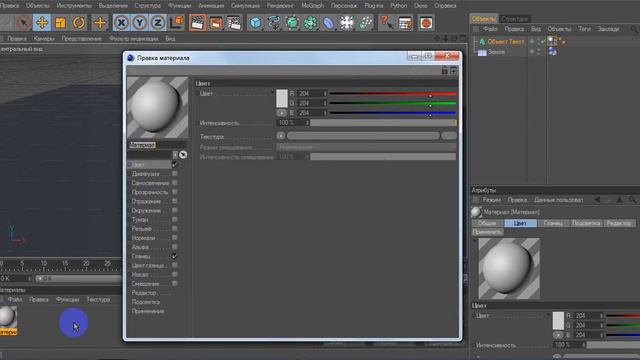The image size is (640, 360).
Task: Enable the Смещение channel checkbox
Action: (175, 283)
